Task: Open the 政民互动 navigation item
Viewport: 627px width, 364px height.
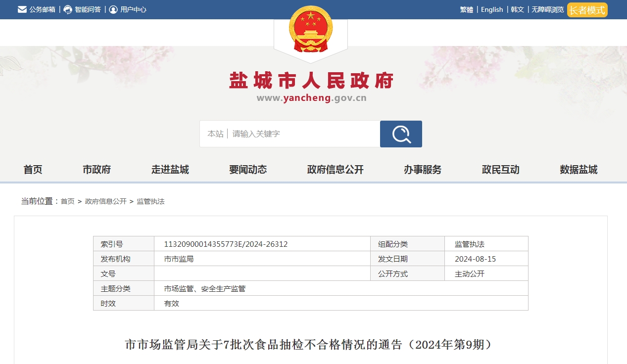Action: 501,170
